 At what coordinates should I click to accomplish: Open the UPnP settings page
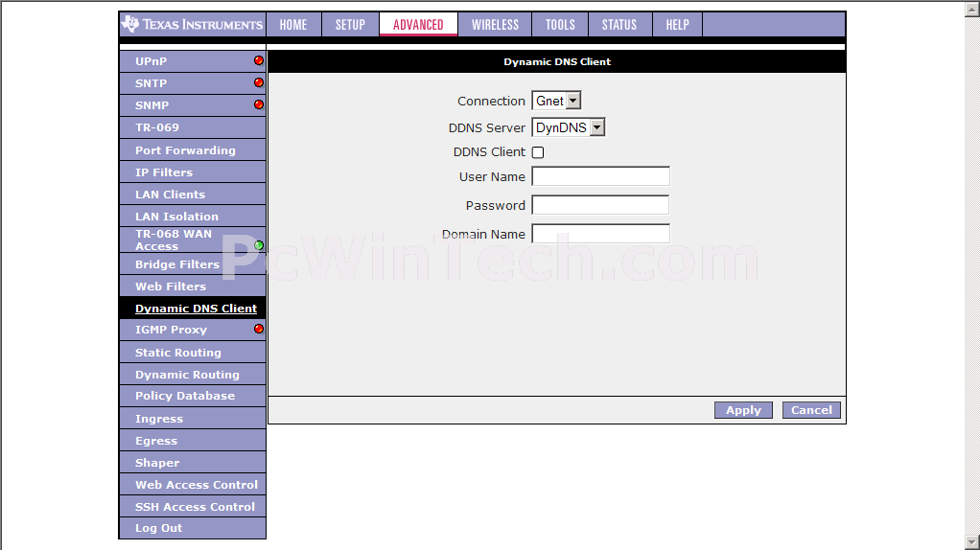[x=193, y=61]
